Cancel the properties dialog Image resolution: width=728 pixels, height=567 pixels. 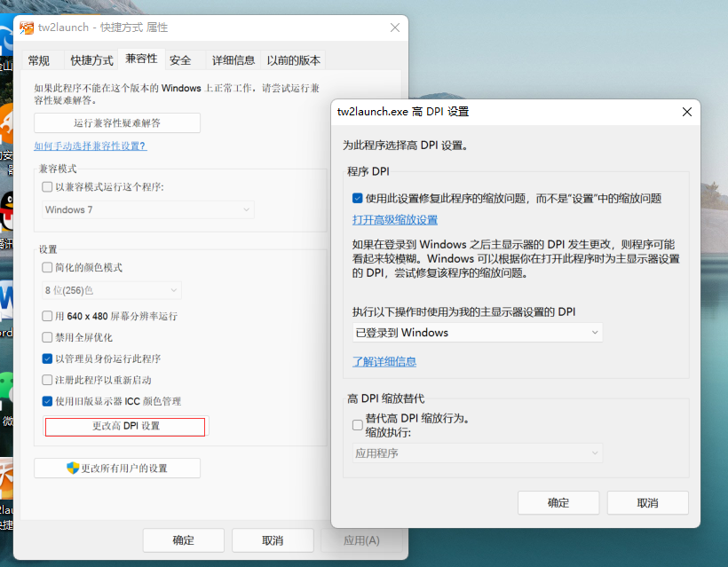[273, 540]
